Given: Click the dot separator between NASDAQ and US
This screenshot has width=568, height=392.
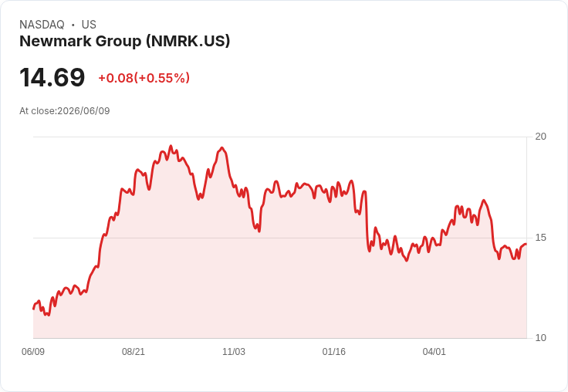Looking at the screenshot, I should coord(73,25).
